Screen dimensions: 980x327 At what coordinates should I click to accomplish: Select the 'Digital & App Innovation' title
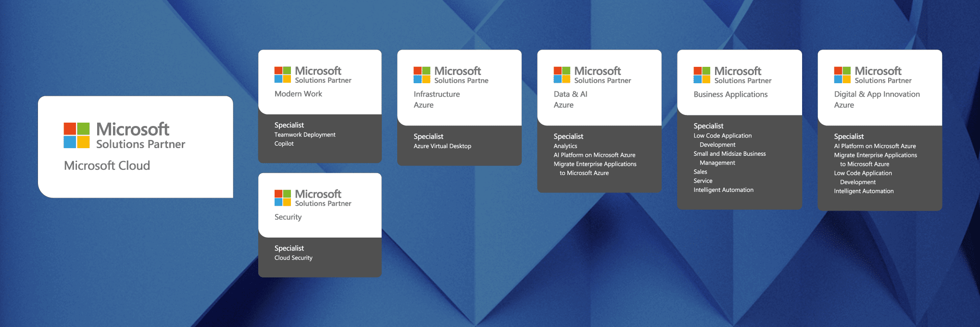coord(877,95)
